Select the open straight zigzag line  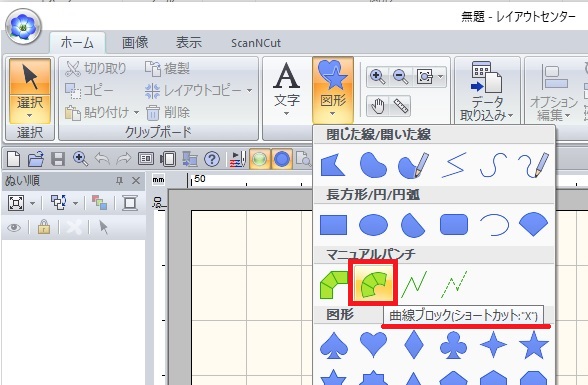click(454, 165)
